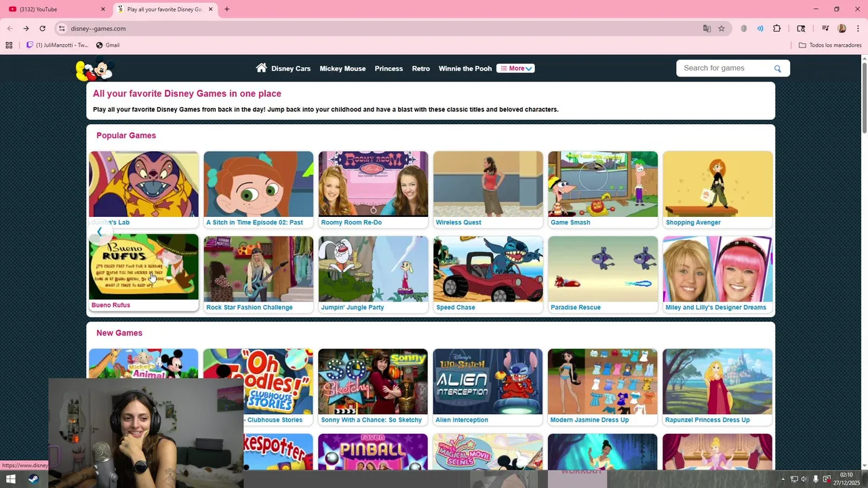Click the Paradise Rescue title link
Image resolution: width=868 pixels, height=488 pixels.
pos(576,307)
